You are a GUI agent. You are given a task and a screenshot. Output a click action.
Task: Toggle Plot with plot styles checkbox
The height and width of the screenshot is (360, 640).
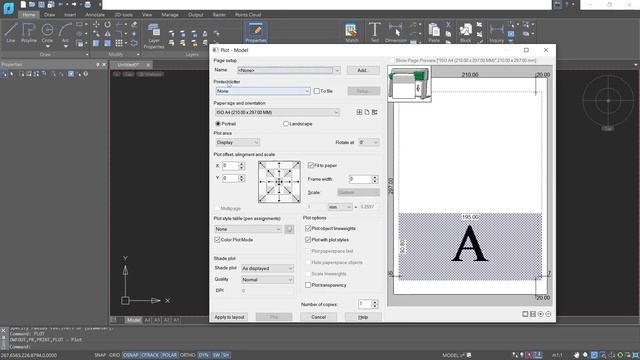tap(308, 240)
